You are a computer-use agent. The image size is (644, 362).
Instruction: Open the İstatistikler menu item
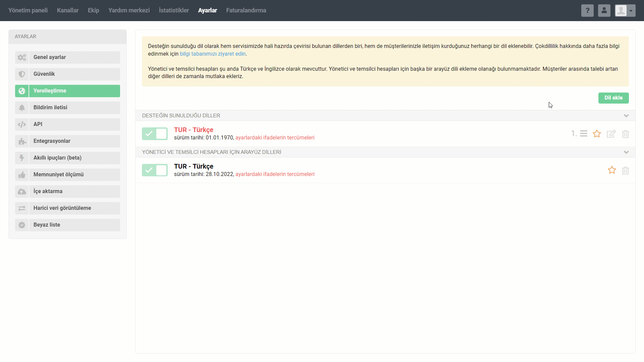tap(174, 10)
